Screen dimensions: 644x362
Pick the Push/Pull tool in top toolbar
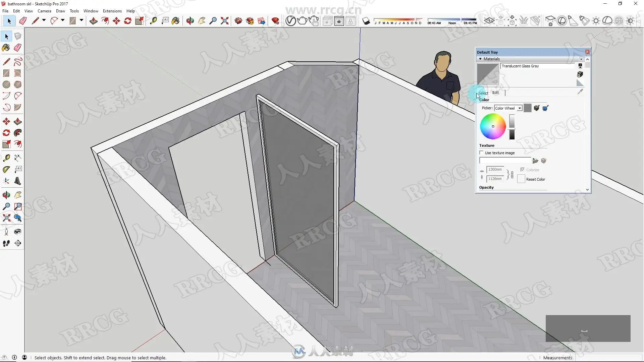[94, 21]
